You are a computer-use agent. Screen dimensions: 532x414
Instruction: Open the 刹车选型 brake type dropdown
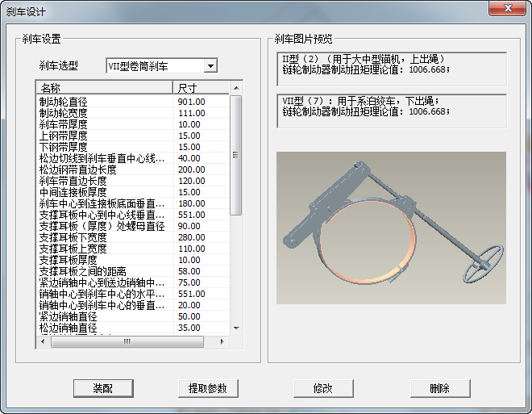pos(210,66)
